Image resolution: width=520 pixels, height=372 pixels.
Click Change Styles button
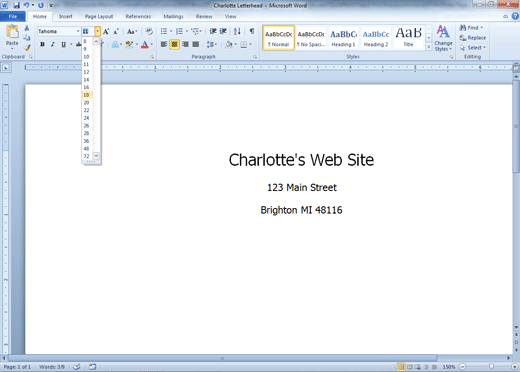tap(443, 38)
